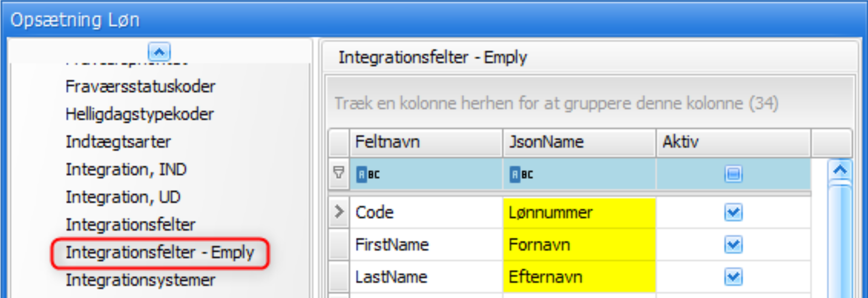Image resolution: width=868 pixels, height=298 pixels.
Task: Open Integrationsfelter - Emply in the sidebar
Action: click(x=160, y=253)
